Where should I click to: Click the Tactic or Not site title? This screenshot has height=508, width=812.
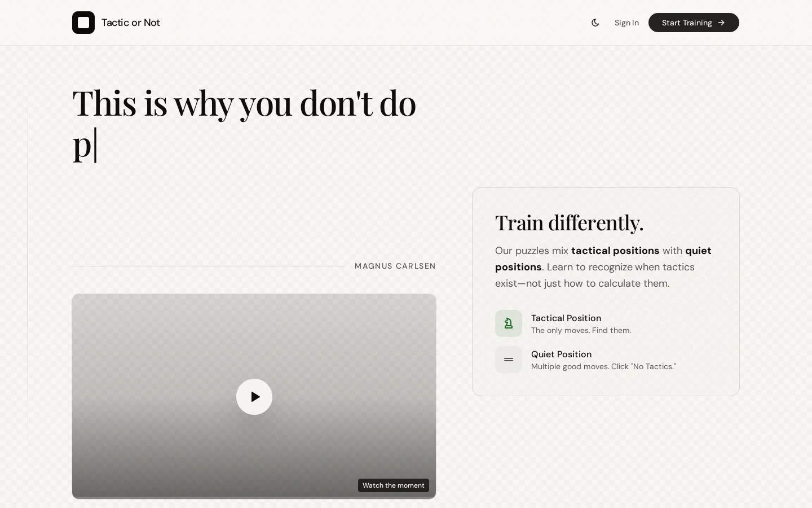click(131, 23)
